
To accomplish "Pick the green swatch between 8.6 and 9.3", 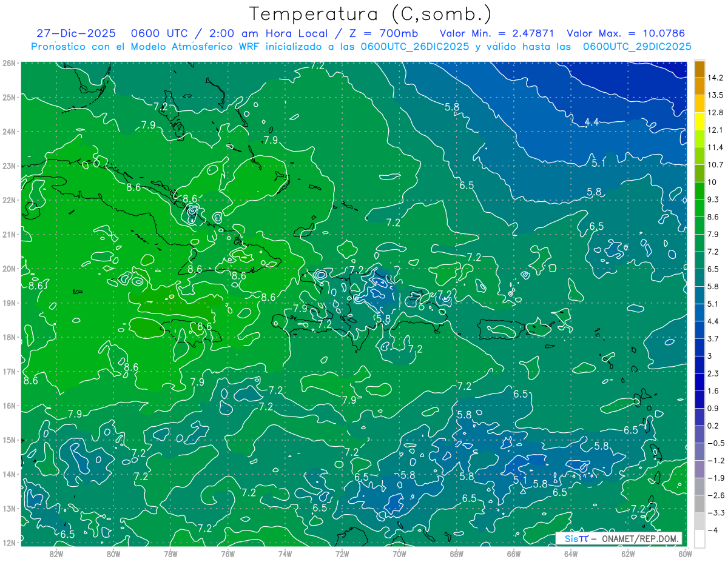I will click(x=699, y=208).
